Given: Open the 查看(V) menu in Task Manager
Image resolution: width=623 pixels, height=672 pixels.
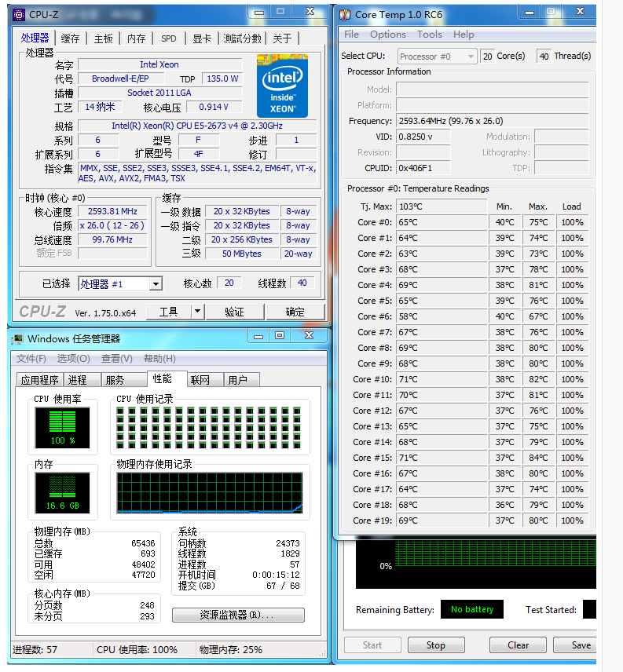Looking at the screenshot, I should (116, 359).
